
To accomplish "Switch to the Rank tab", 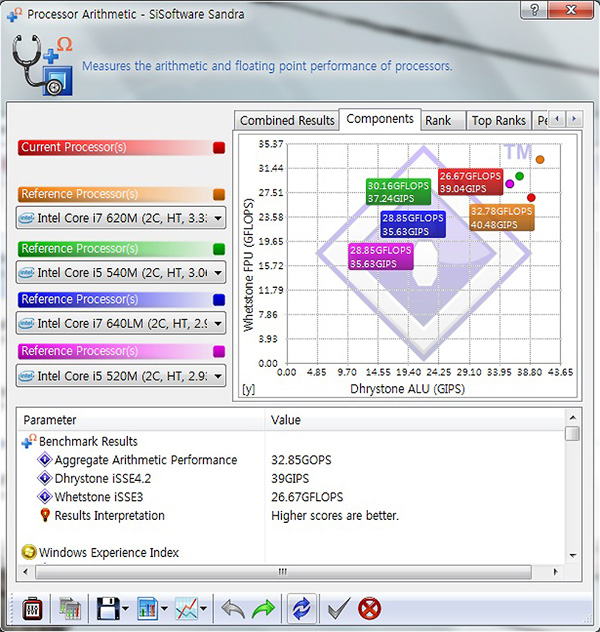I will click(443, 121).
